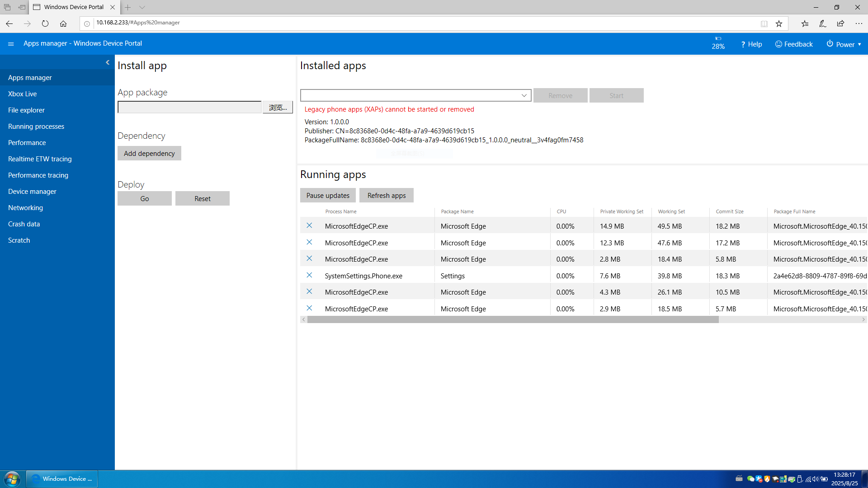868x488 pixels.
Task: Open the favorites hub
Action: pos(805,23)
